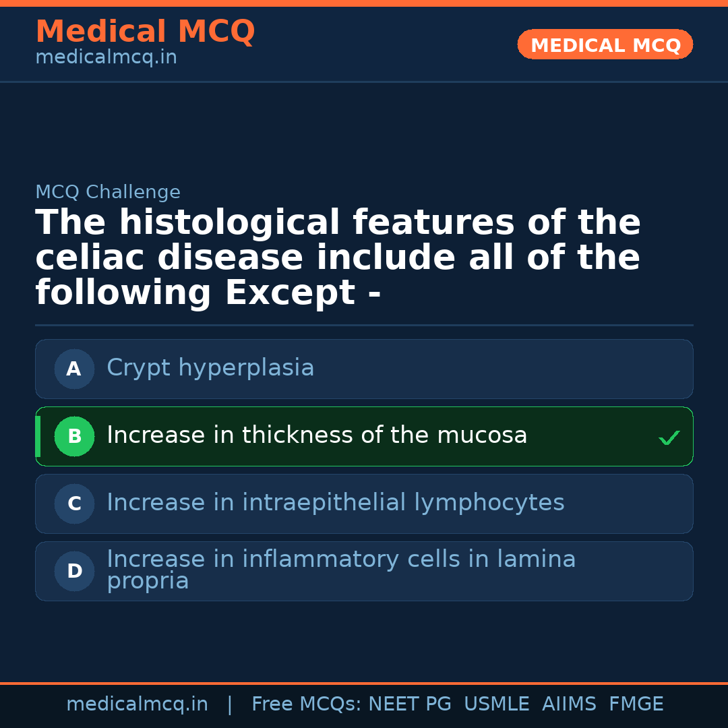
Task: Click the green checkmark on option B
Action: (669, 438)
